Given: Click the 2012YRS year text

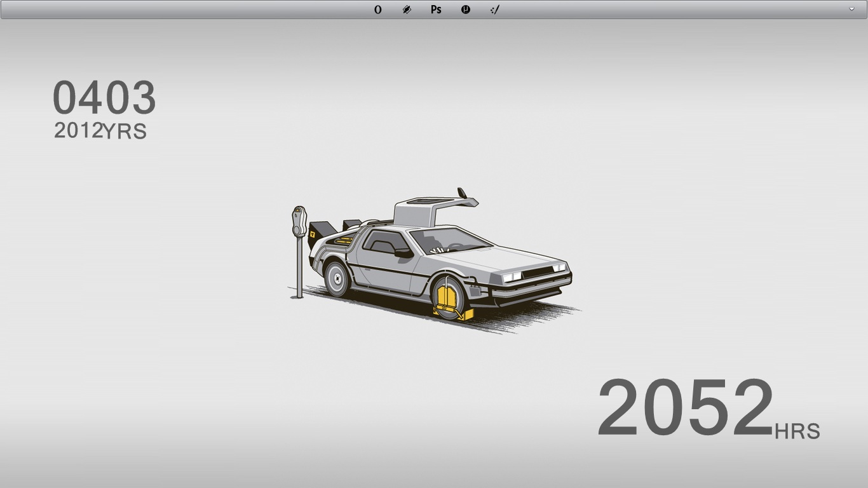Looking at the screenshot, I should [x=100, y=130].
